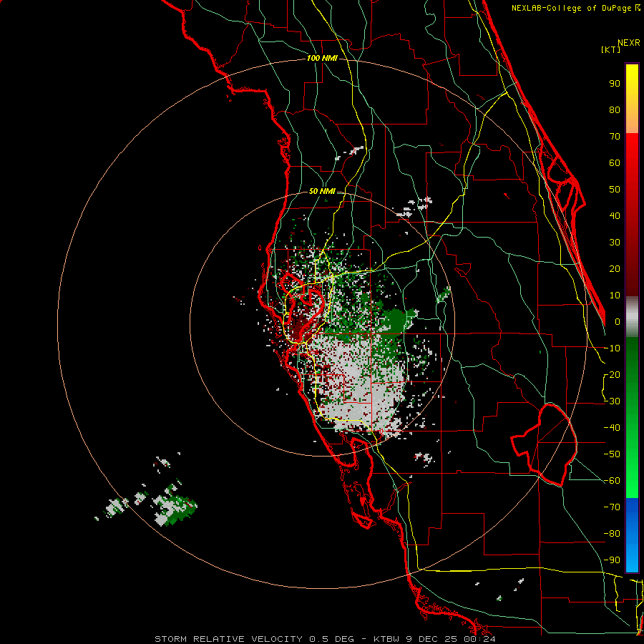Select the 60 value on the velocity scale
The image size is (644, 644).
(x=615, y=163)
